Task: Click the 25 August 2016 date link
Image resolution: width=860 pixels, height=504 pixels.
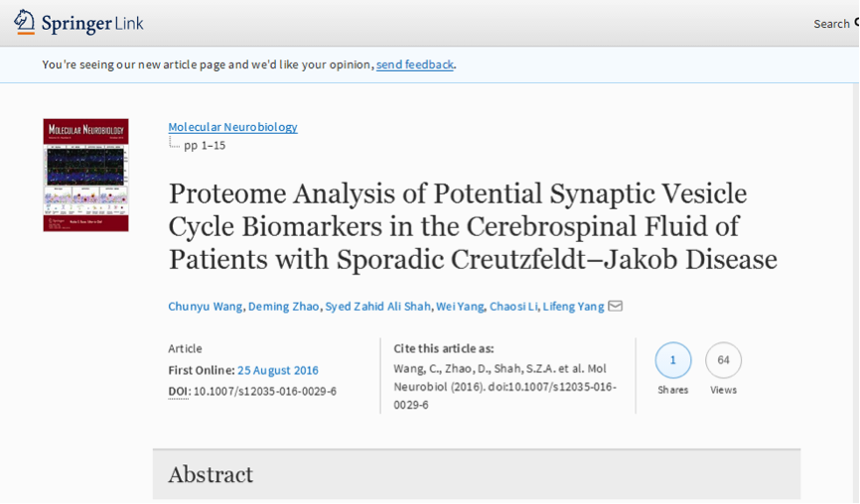Action: pyautogui.click(x=277, y=370)
